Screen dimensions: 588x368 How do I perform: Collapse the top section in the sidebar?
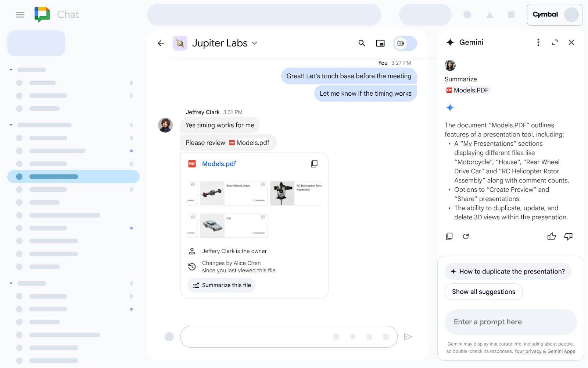coord(11,70)
